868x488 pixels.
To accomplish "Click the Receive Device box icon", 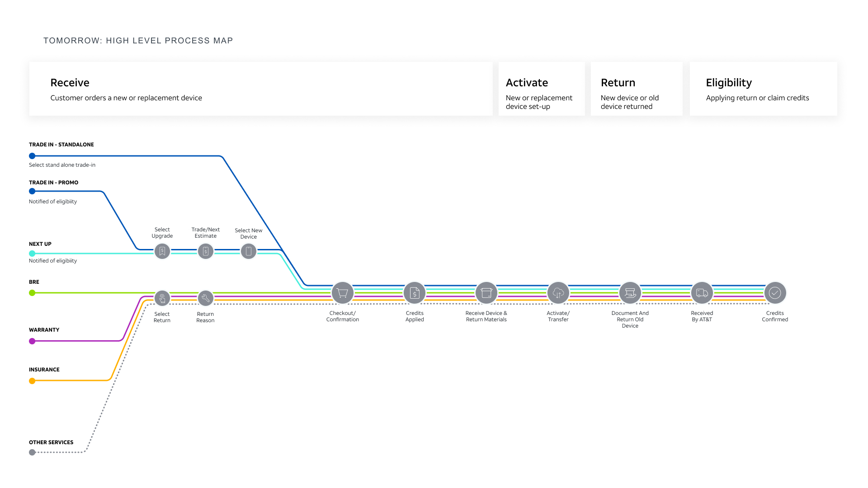I will (486, 293).
